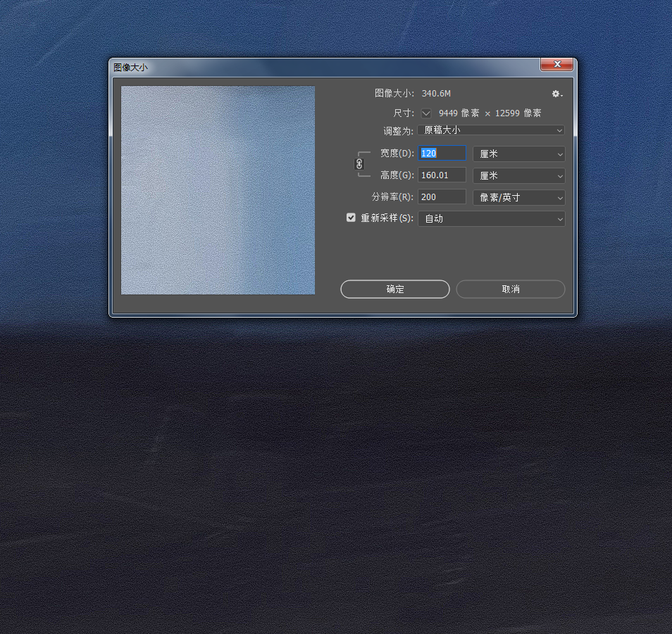Click the 高度 height input field
Image resolution: width=672 pixels, height=634 pixels.
pos(442,175)
